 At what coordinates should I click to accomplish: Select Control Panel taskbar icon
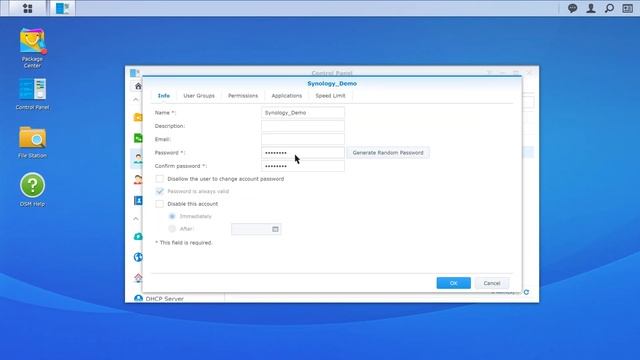coord(62,8)
